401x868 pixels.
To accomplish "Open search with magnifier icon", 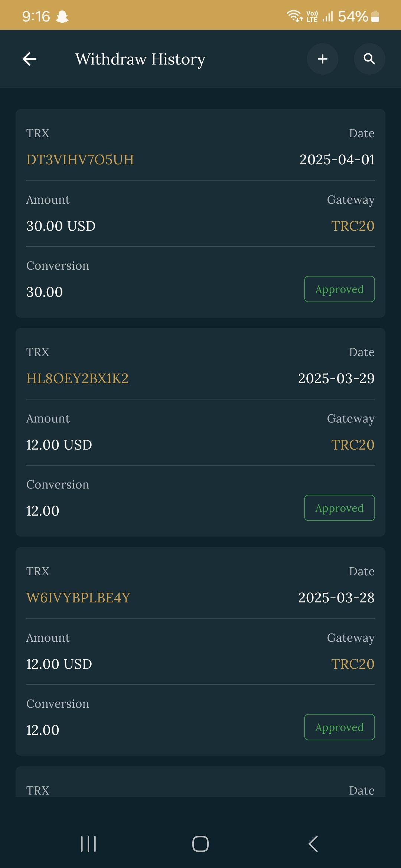I will (x=369, y=59).
